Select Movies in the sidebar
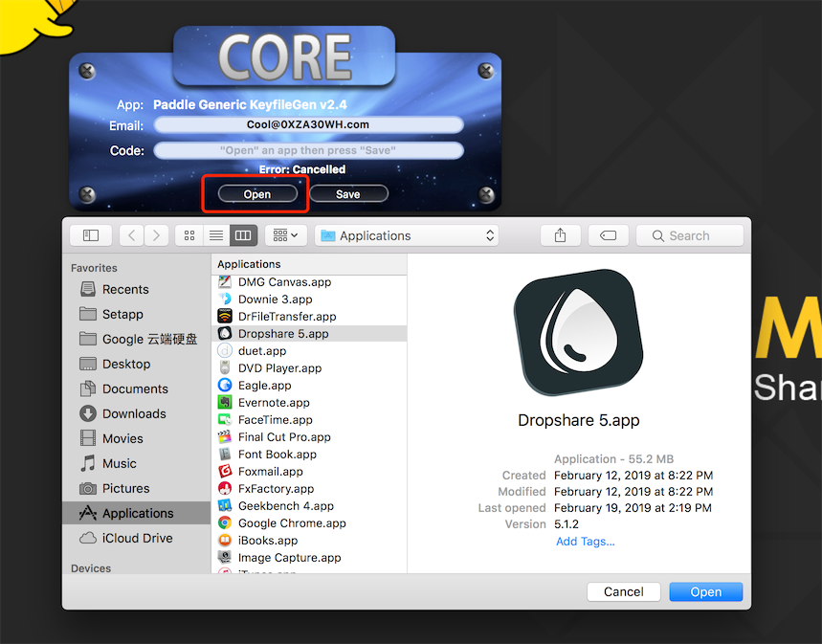The width and height of the screenshot is (822, 644). click(136, 438)
